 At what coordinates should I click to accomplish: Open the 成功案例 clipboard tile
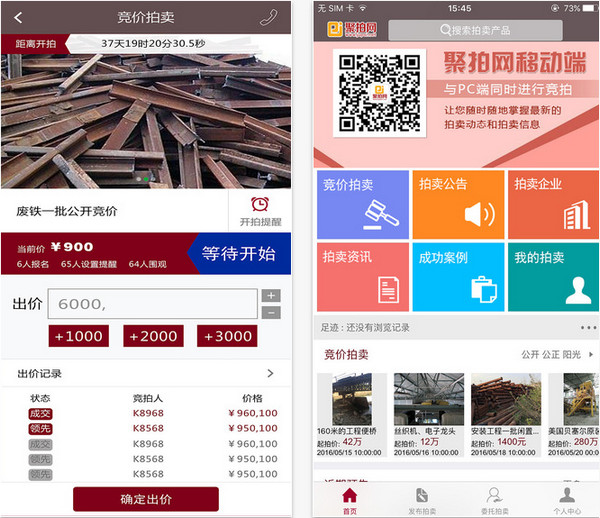coord(458,277)
